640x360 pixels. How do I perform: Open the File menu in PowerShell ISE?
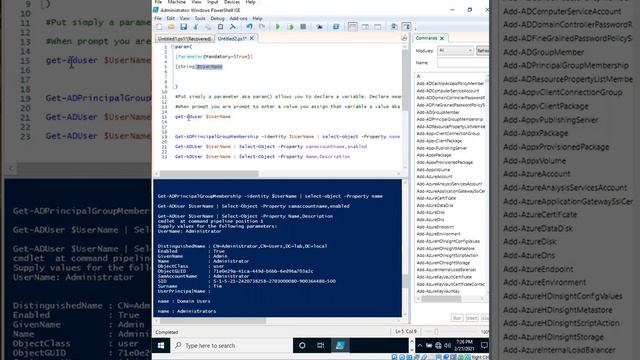click(x=158, y=18)
